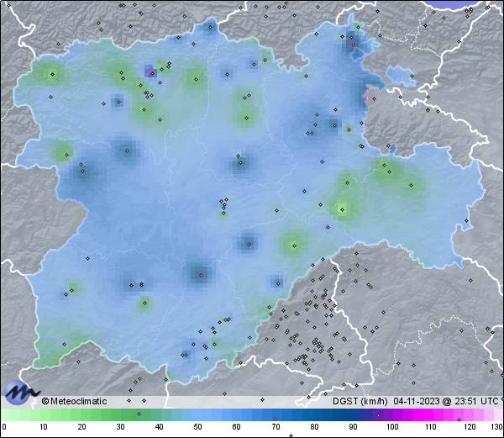Click the legend value 130

coord(497,427)
